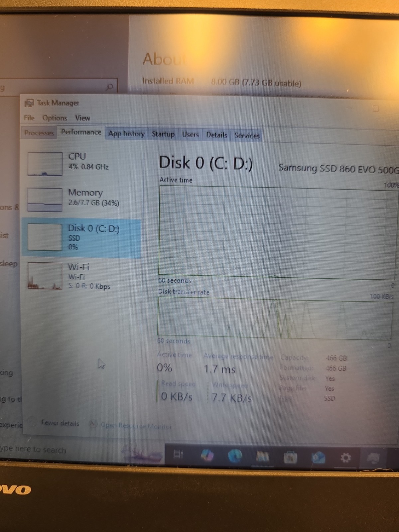Switch to the Processes tab

pyautogui.click(x=39, y=133)
